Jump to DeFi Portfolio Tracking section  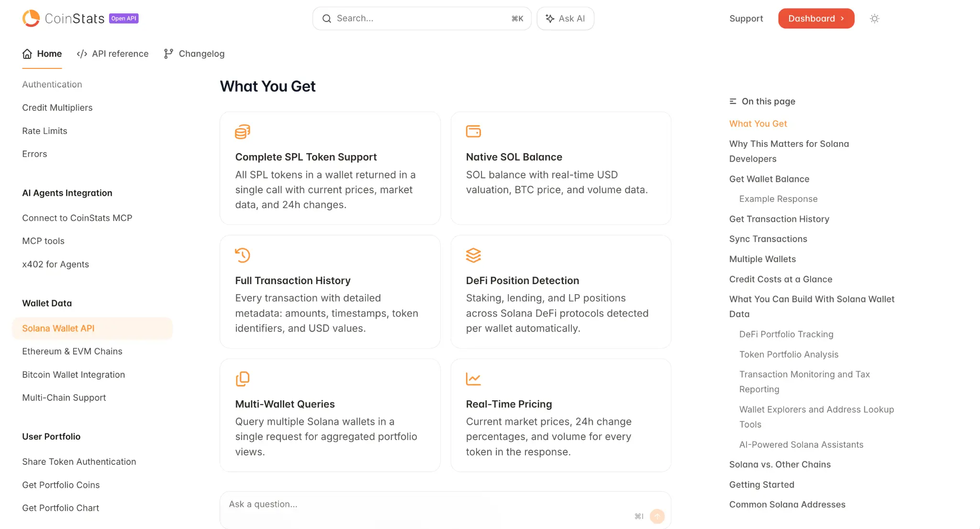pos(786,334)
